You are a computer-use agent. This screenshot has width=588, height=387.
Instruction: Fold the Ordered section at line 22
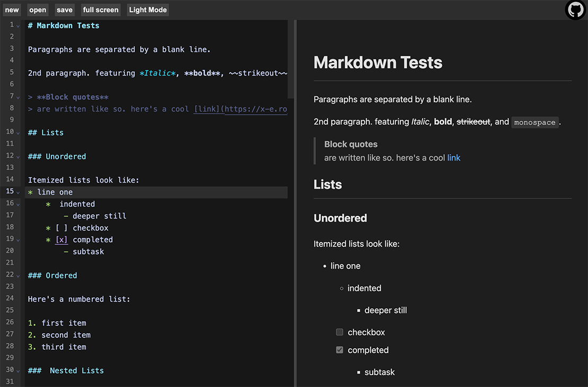[x=17, y=274]
